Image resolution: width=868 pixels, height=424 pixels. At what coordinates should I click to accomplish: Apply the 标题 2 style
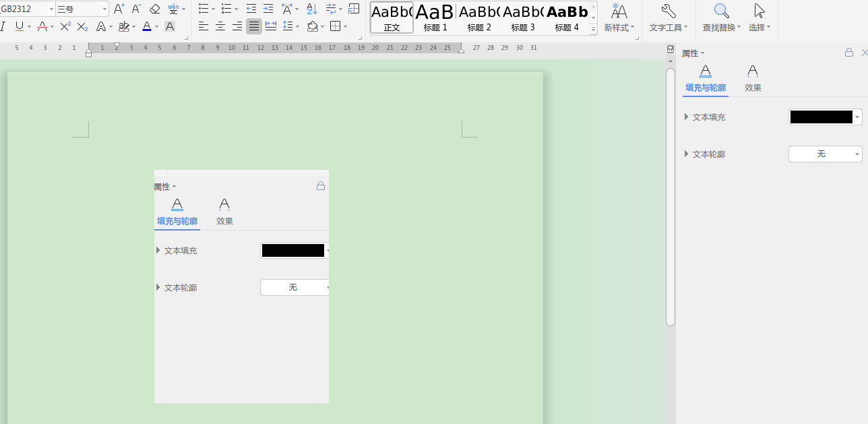pyautogui.click(x=479, y=18)
